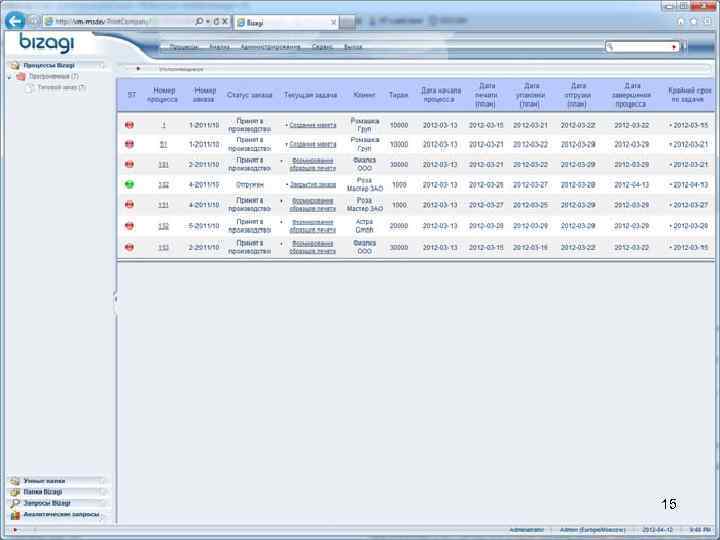Screen dimensions: 720x540
Task: Stop loading with the X in address bar
Action: tap(225, 21)
